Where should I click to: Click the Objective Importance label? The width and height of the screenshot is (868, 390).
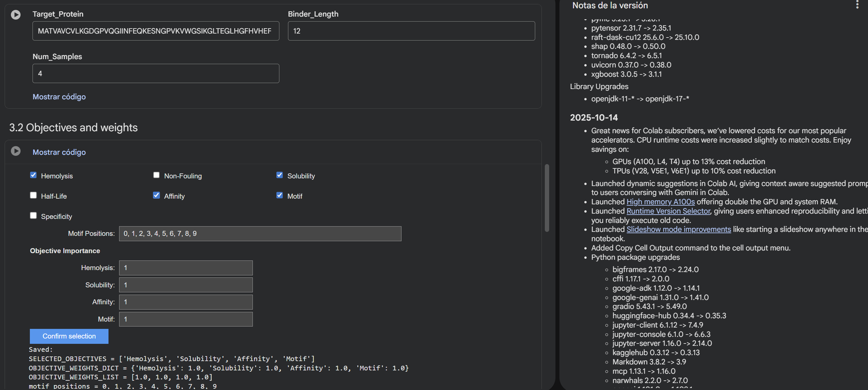[65, 251]
